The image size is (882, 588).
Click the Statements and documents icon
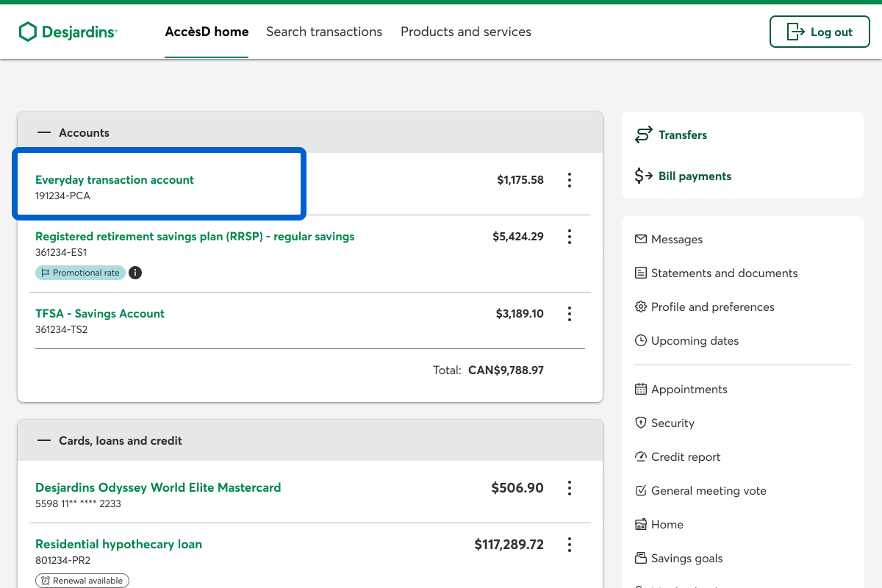click(641, 273)
